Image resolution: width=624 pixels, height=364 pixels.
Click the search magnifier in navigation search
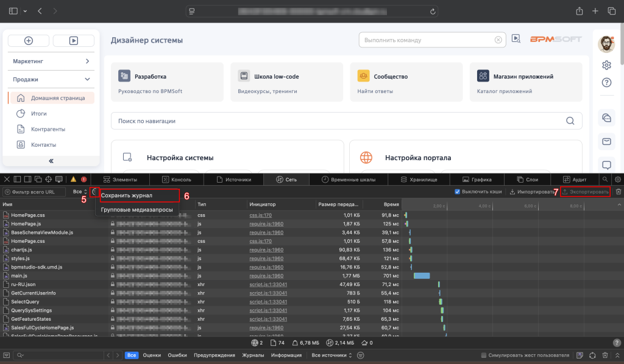click(x=570, y=121)
